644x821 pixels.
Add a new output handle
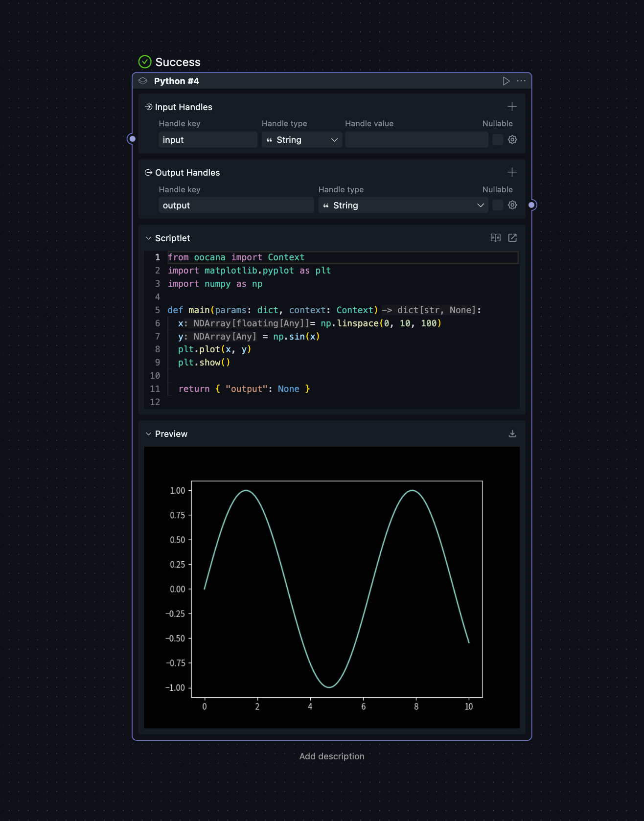(x=512, y=172)
